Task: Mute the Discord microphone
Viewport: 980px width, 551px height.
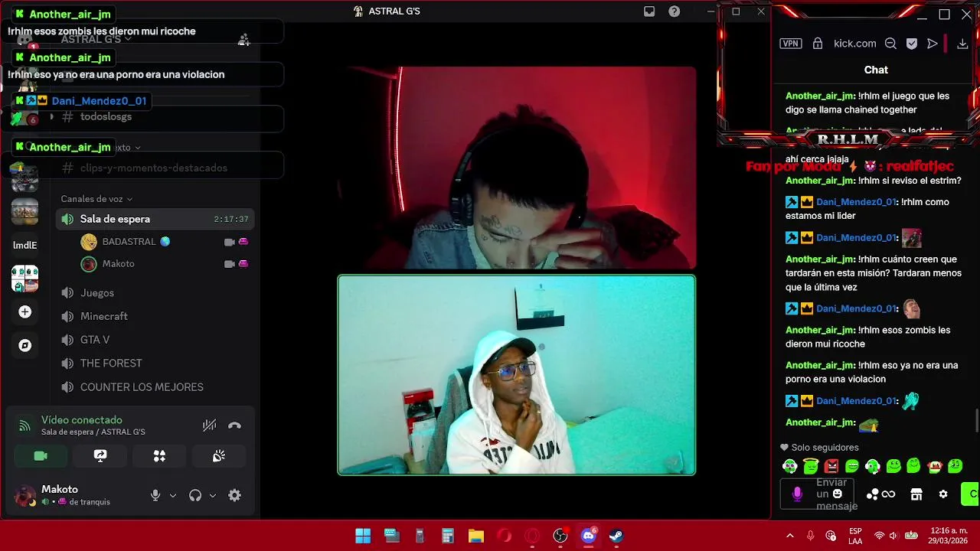Action: [155, 495]
